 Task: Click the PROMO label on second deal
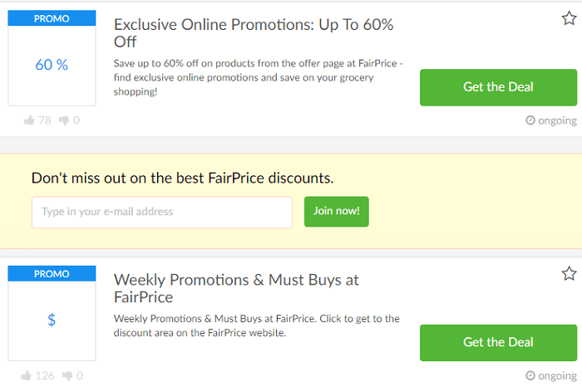[52, 273]
